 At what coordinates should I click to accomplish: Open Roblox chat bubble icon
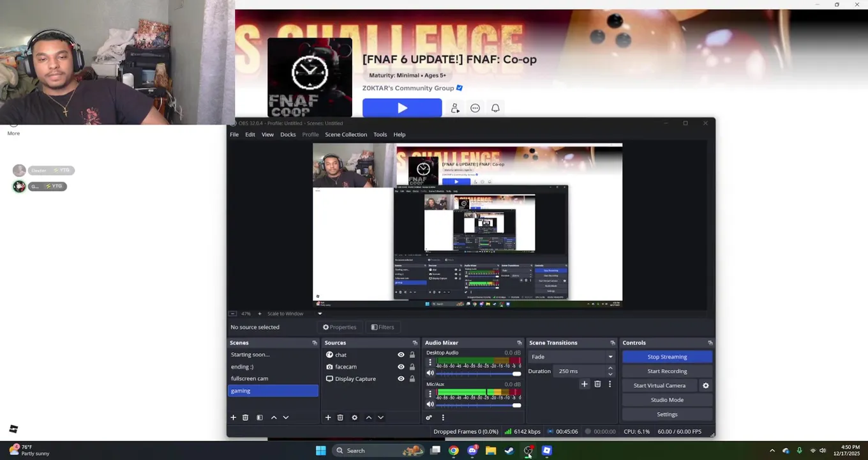click(x=475, y=108)
